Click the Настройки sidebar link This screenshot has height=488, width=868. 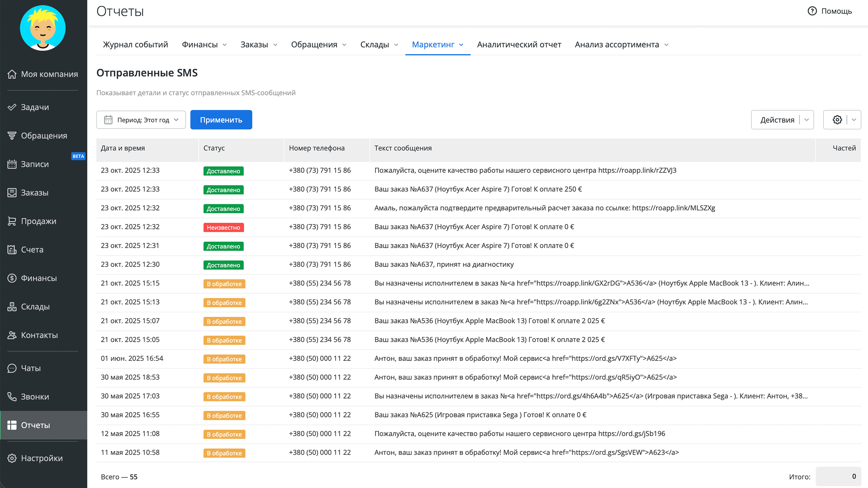tap(42, 458)
